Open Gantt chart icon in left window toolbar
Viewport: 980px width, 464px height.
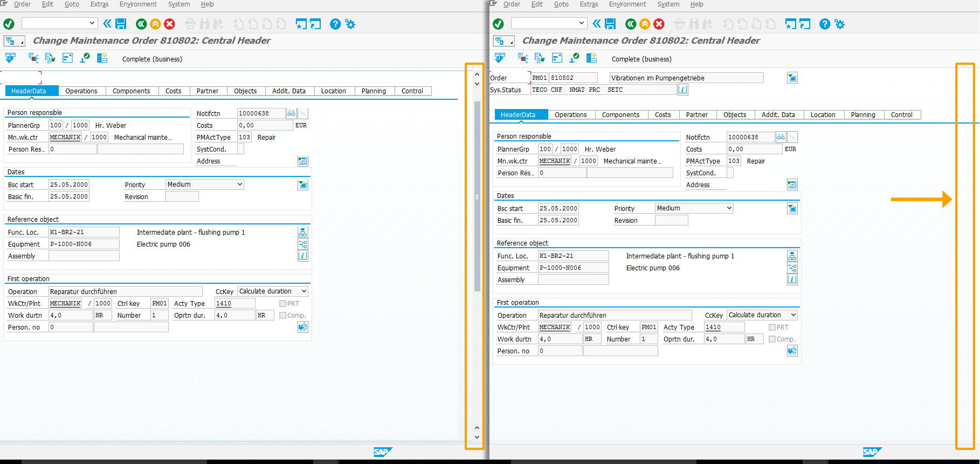(67, 58)
